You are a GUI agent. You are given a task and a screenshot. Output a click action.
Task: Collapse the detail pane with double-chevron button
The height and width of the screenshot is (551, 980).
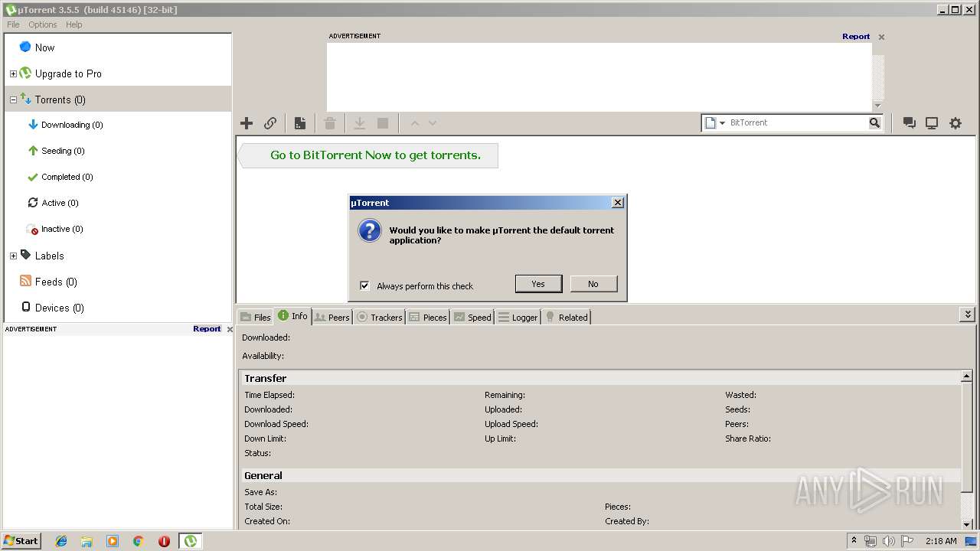968,315
